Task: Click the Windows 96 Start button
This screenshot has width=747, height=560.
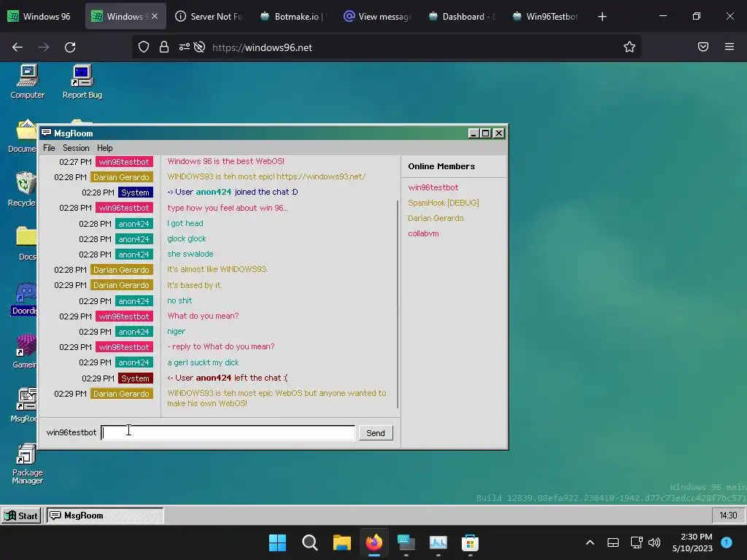Action: [21, 516]
